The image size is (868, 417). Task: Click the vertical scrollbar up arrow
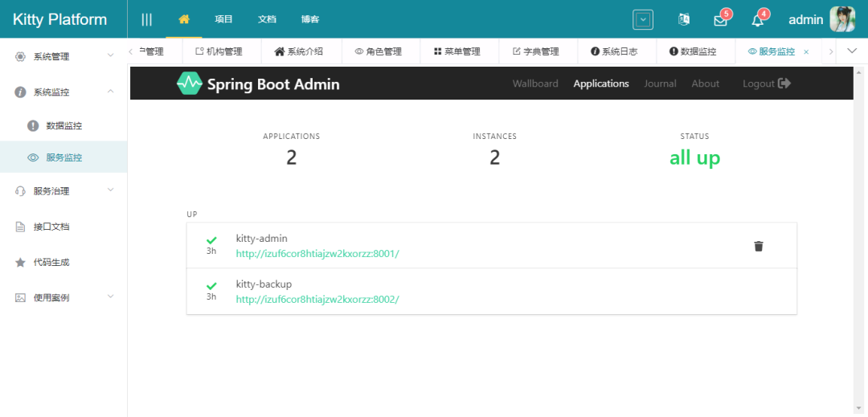859,72
